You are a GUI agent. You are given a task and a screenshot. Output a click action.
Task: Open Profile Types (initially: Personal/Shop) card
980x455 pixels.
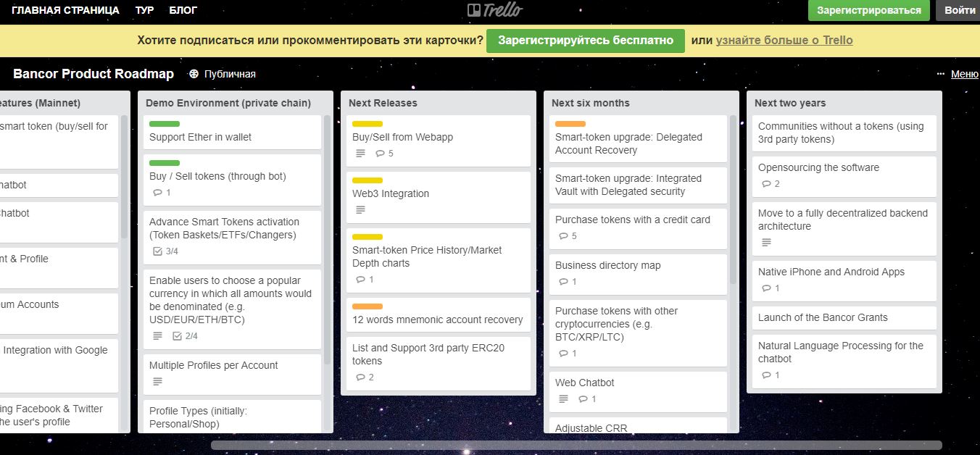[232, 417]
